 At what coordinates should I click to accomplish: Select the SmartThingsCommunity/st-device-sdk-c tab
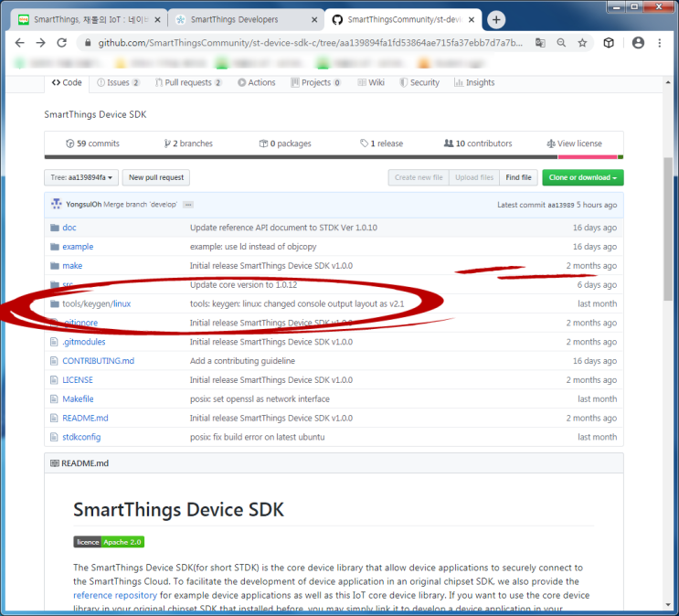[x=403, y=19]
